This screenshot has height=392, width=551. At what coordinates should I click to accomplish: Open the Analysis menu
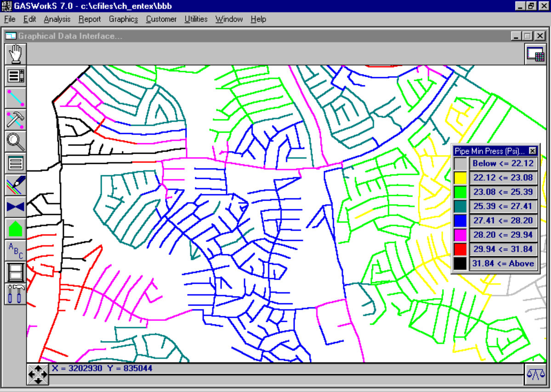(57, 19)
